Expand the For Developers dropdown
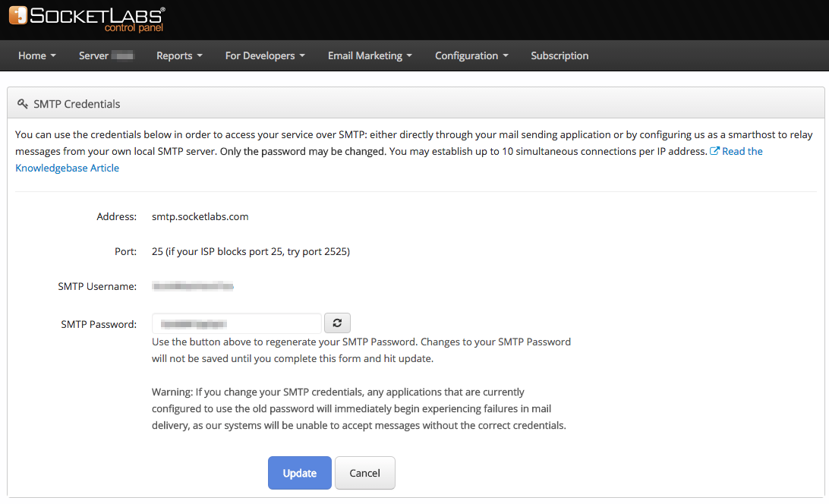 click(x=265, y=55)
